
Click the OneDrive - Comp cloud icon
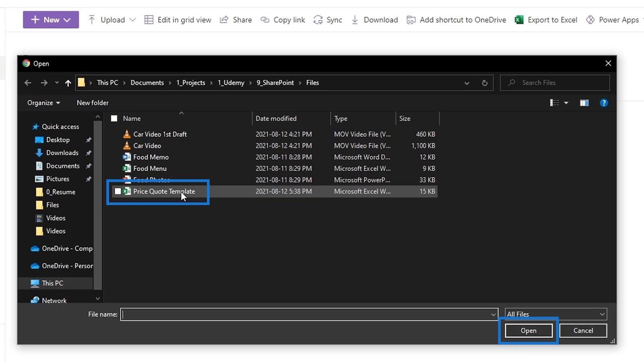[35, 249]
